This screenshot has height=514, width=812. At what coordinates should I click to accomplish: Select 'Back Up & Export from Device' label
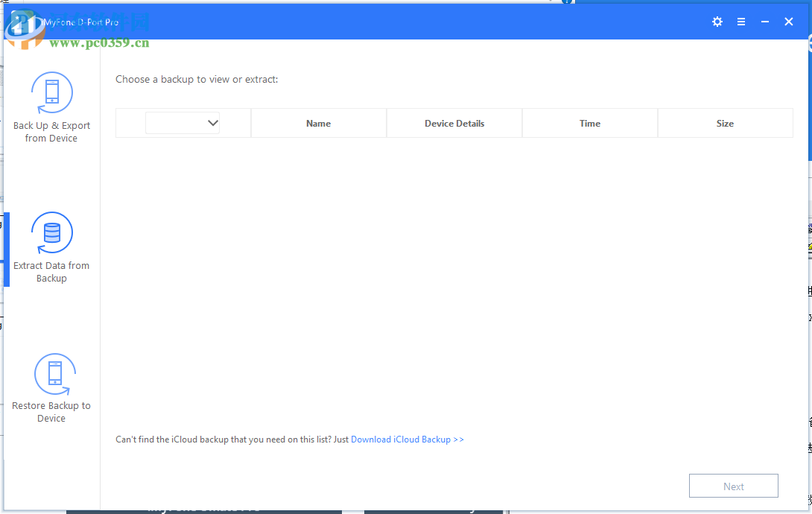tap(51, 132)
